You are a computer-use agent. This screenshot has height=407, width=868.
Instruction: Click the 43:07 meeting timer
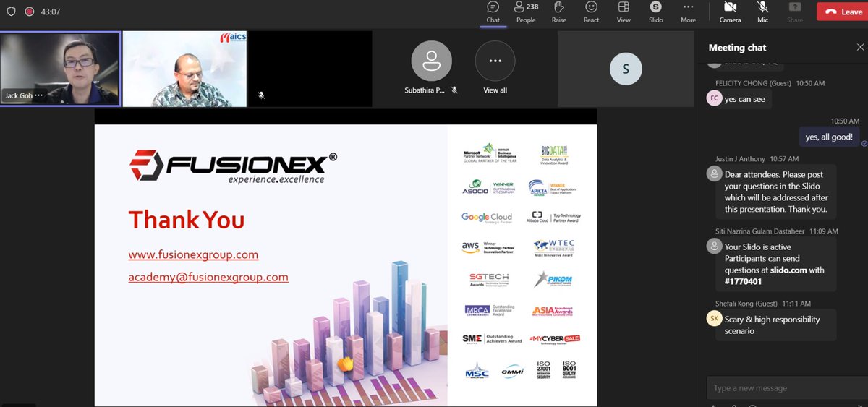click(51, 12)
